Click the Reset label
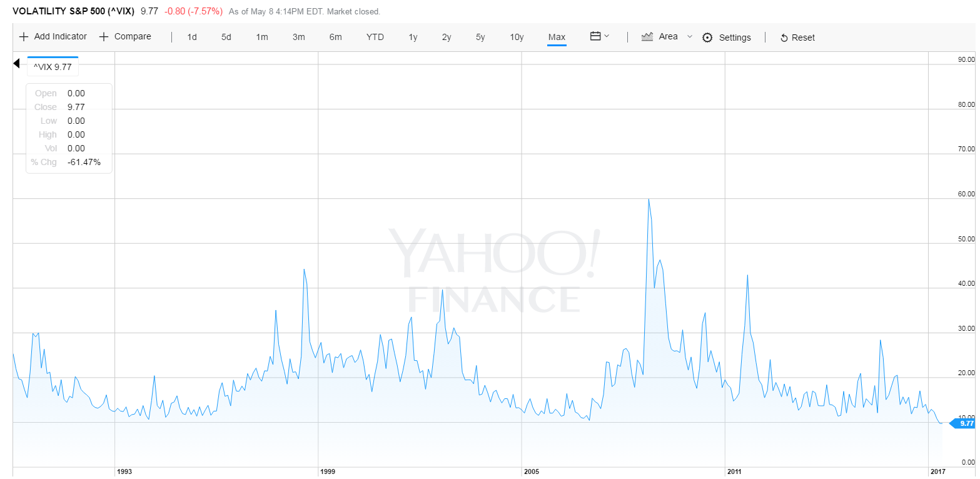The height and width of the screenshot is (479, 980). [804, 38]
